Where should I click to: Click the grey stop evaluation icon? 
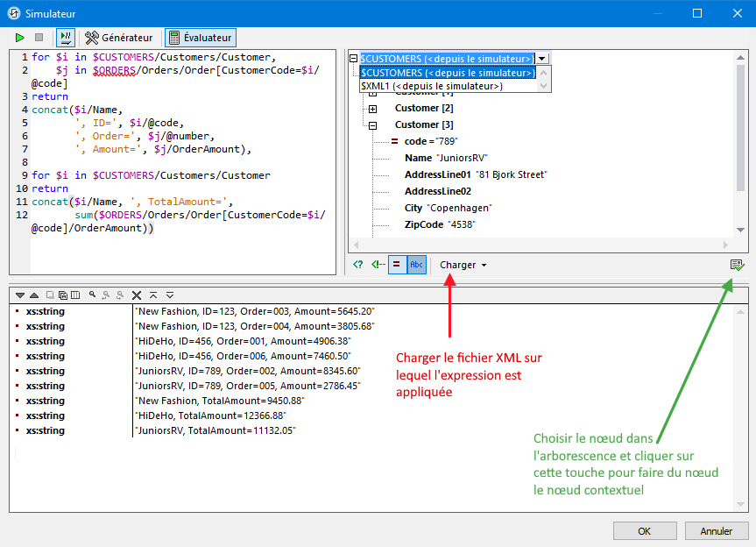[x=39, y=38]
